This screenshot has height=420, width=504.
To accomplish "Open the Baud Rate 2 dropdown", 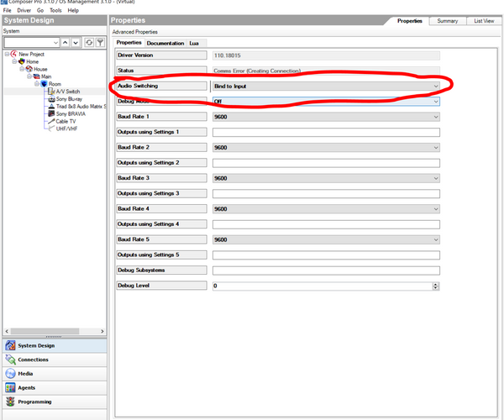I will click(435, 148).
